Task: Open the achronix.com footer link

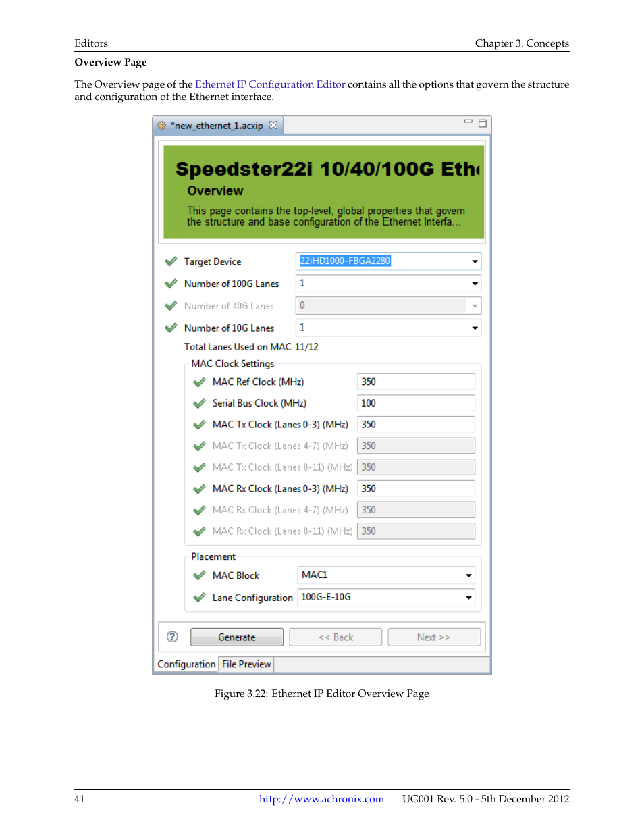Action: pyautogui.click(x=321, y=799)
